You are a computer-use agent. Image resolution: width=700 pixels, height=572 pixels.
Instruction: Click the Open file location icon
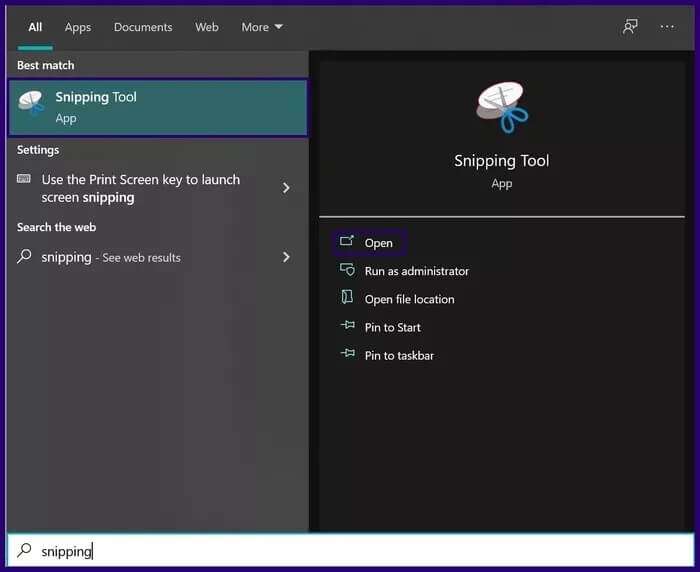tap(347, 297)
